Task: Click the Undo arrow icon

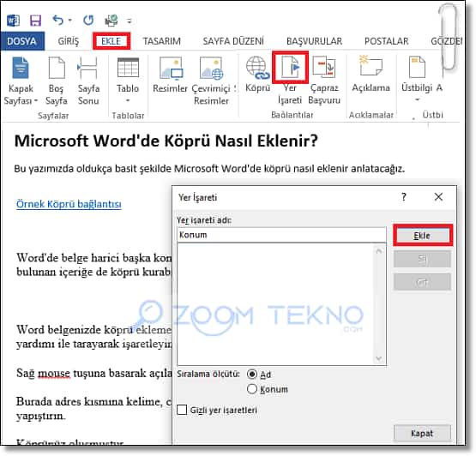Action: [57, 21]
